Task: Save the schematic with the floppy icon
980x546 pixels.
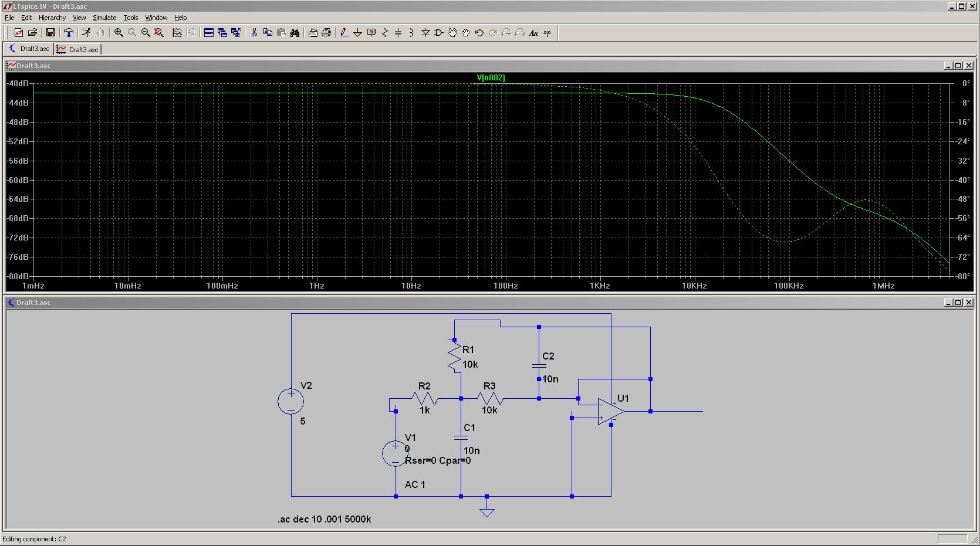Action: (50, 33)
